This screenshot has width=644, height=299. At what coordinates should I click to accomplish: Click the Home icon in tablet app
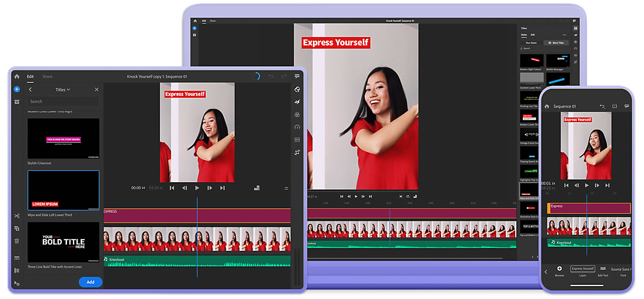pyautogui.click(x=16, y=76)
